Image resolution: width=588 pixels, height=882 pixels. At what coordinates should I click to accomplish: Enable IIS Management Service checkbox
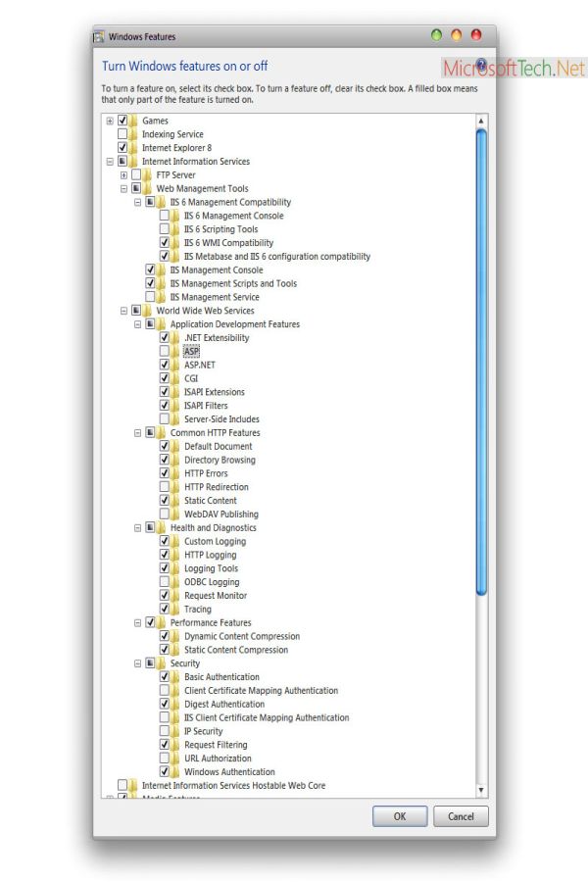coord(150,296)
